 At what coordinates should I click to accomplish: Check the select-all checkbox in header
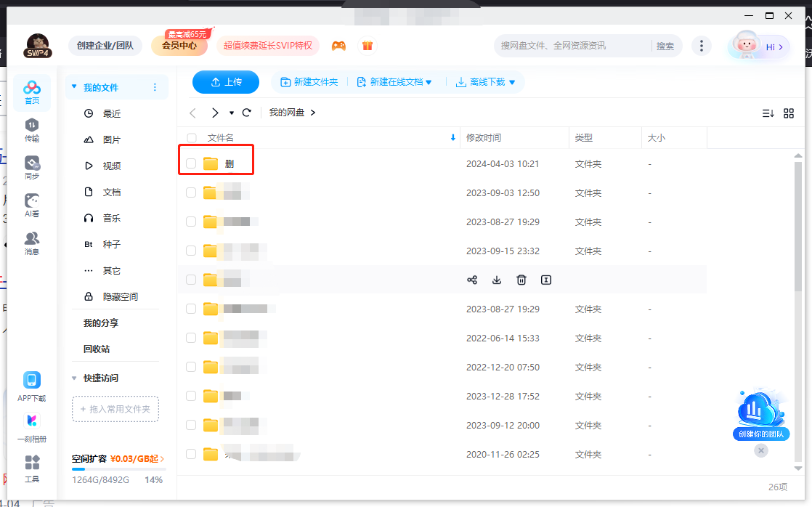point(190,137)
